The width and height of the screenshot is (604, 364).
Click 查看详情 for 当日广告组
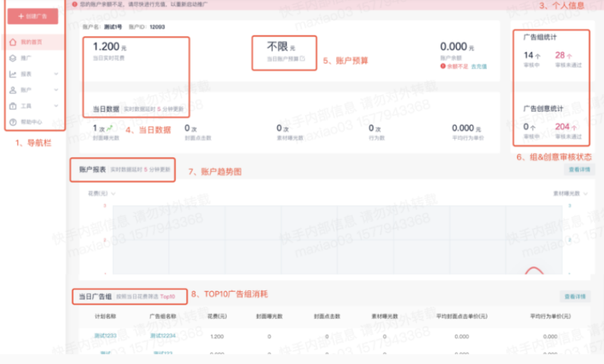click(575, 296)
